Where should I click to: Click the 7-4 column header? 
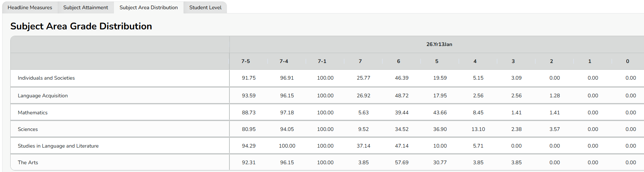click(x=284, y=61)
